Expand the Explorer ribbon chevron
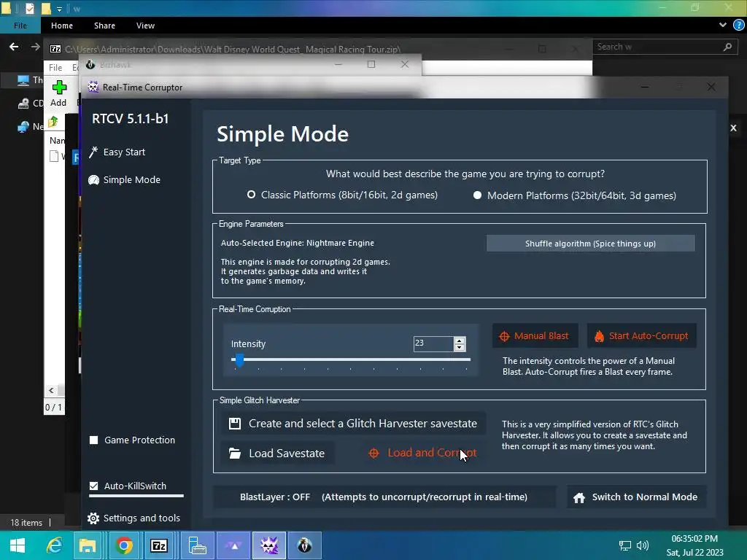The height and width of the screenshot is (560, 747). click(x=723, y=26)
